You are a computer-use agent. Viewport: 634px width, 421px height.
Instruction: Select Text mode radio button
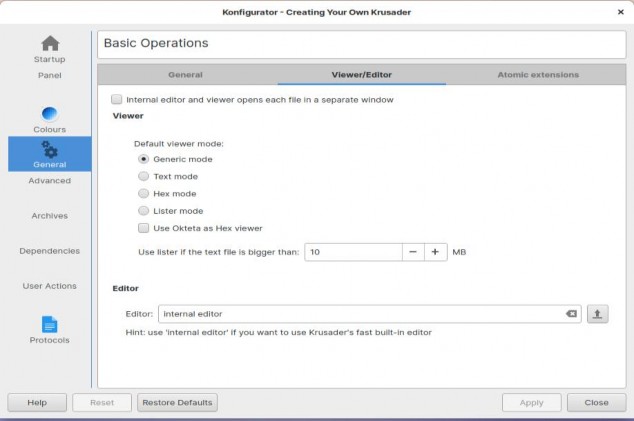(144, 176)
